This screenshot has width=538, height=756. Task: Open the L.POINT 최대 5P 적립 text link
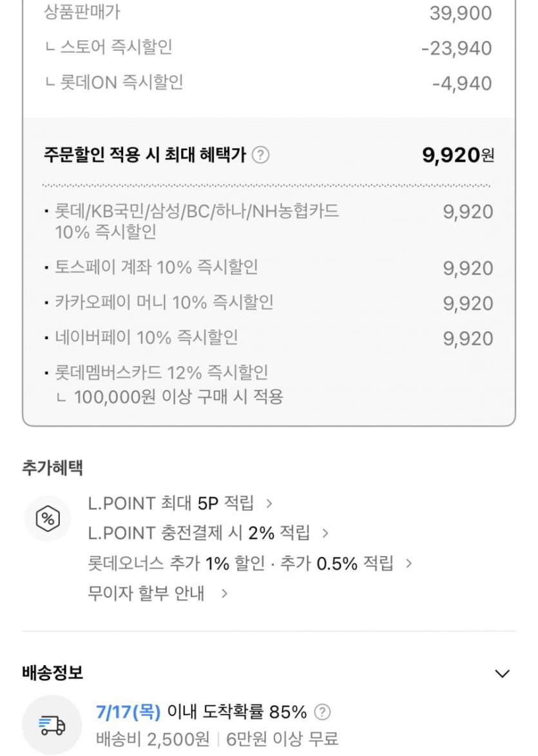pyautogui.click(x=171, y=503)
